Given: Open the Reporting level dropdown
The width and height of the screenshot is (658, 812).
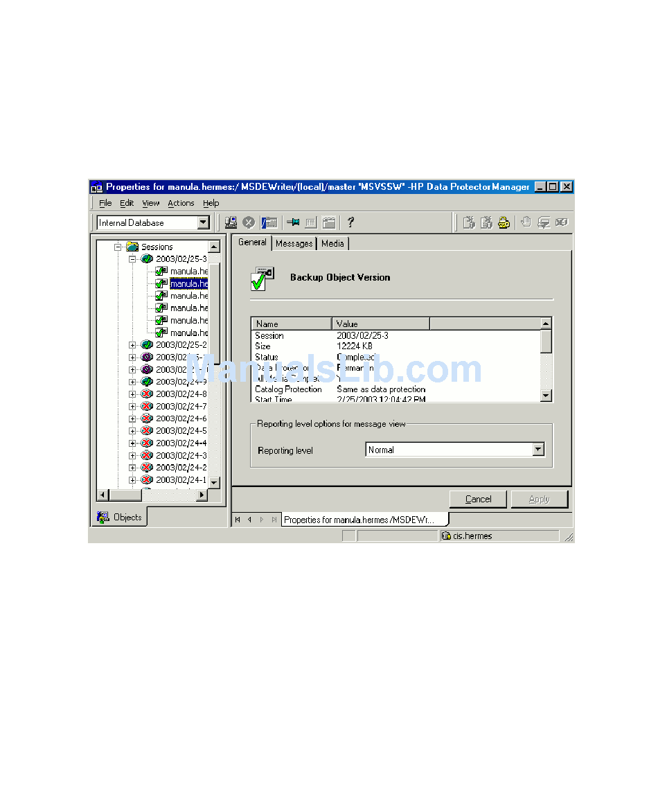Looking at the screenshot, I should pos(538,450).
